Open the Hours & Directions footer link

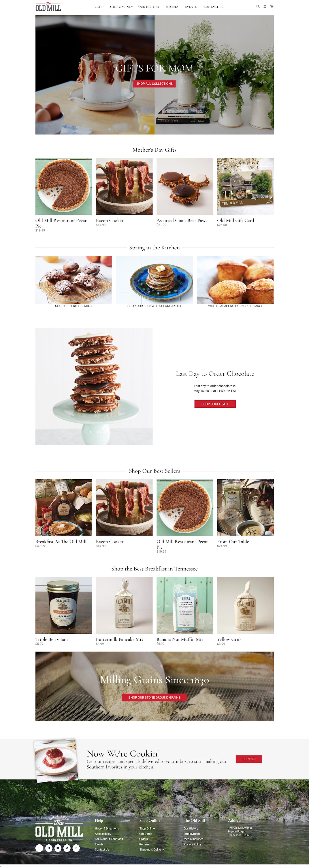click(107, 828)
